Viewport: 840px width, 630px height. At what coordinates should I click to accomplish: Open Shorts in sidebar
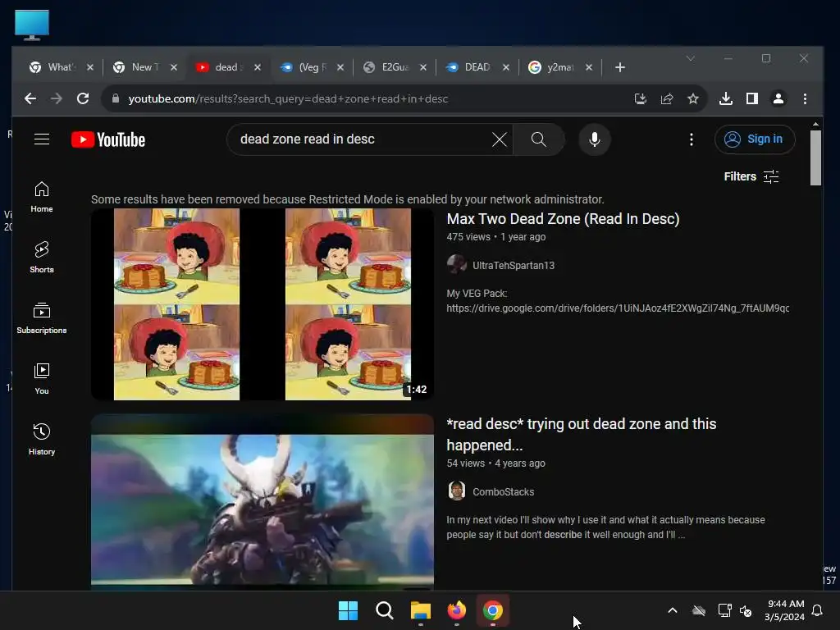(42, 258)
